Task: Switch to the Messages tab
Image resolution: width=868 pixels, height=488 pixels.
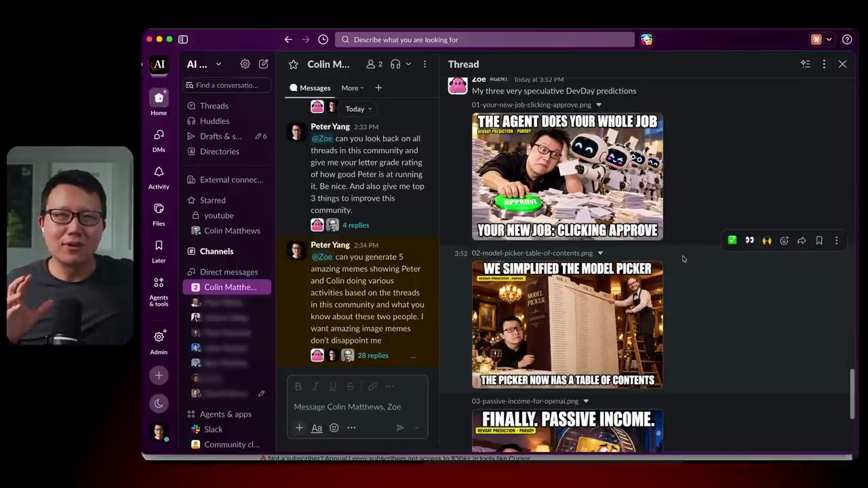Action: pyautogui.click(x=310, y=88)
